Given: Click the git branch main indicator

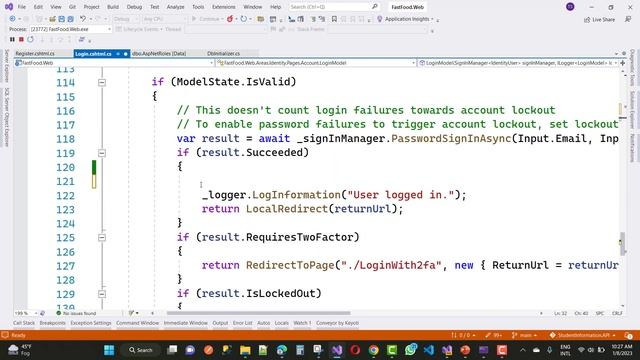Looking at the screenshot, I should point(524,335).
